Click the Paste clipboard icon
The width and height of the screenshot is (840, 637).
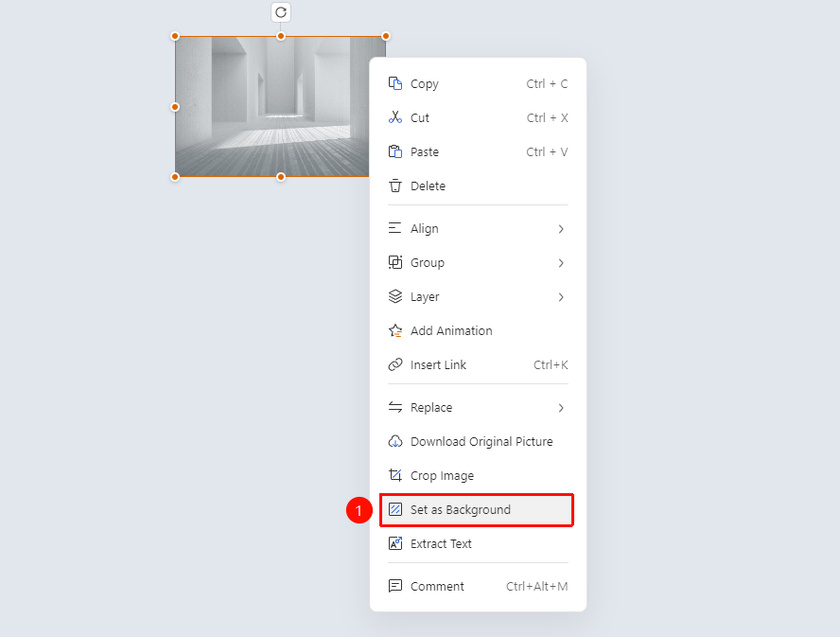395,151
